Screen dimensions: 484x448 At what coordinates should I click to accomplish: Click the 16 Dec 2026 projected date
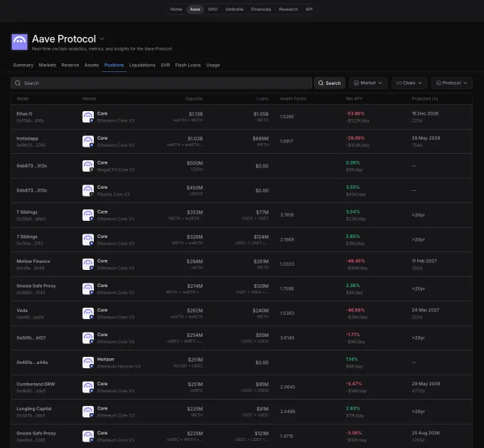tap(425, 113)
